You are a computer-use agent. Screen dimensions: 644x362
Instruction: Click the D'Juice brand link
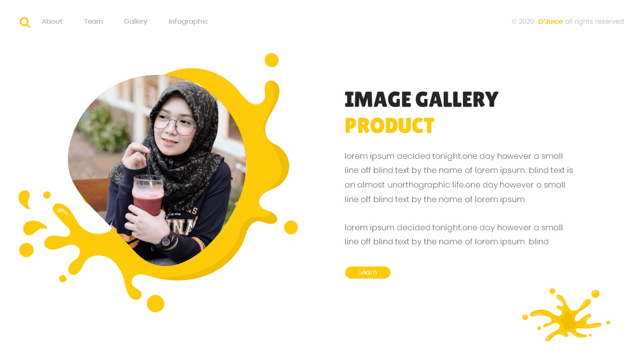coord(550,22)
